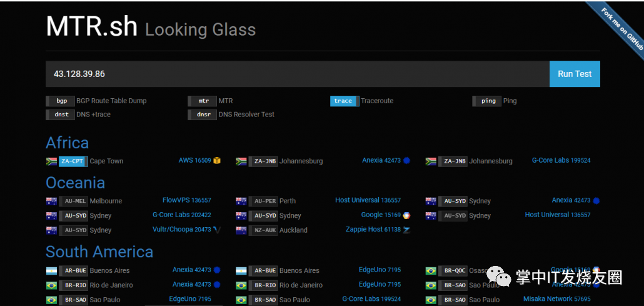
Task: Click the Vultr logo icon after Vultr/Choopa 20473
Action: [x=217, y=230]
